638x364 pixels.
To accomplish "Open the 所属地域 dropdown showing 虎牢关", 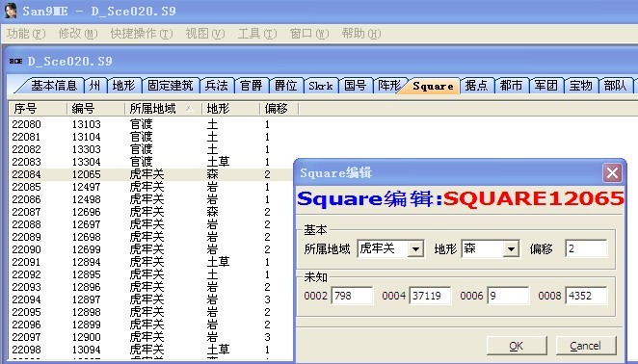I will (x=415, y=248).
